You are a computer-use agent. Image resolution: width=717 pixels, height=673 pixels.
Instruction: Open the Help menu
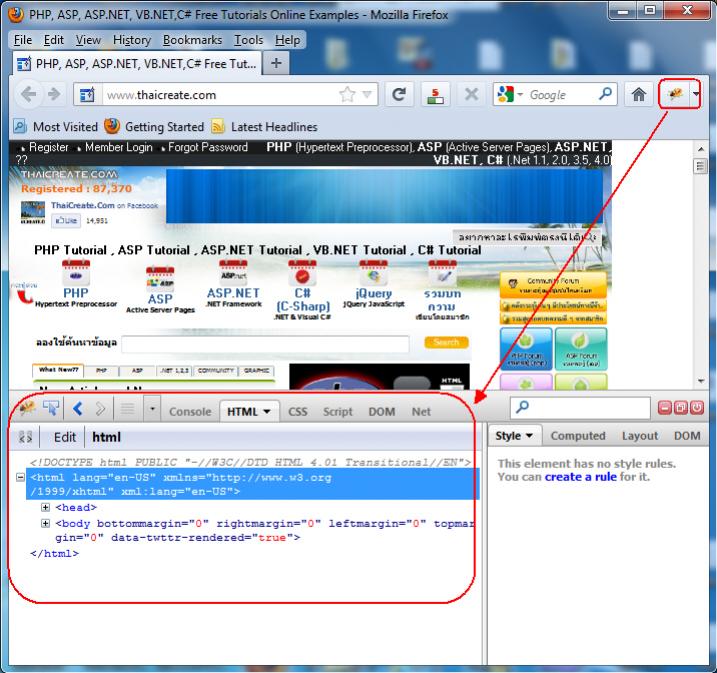pos(288,40)
